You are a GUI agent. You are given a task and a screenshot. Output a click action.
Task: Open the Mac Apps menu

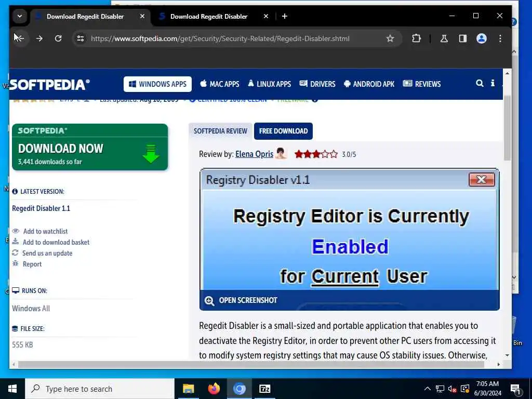coord(220,84)
